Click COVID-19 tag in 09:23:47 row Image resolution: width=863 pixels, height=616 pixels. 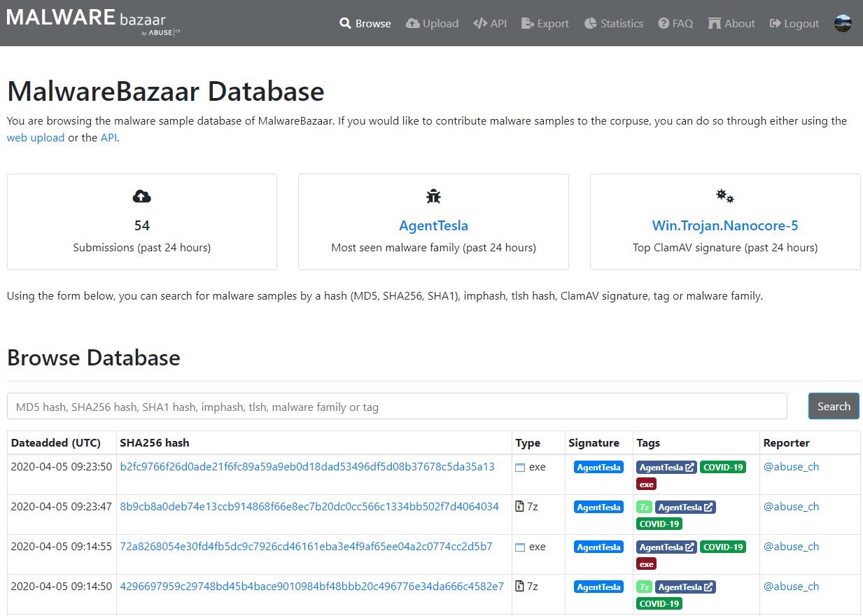click(659, 524)
